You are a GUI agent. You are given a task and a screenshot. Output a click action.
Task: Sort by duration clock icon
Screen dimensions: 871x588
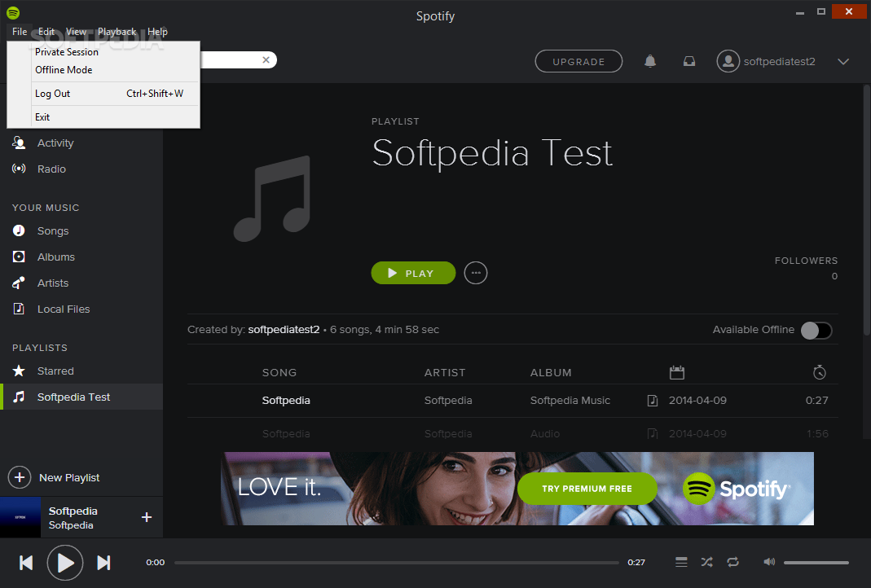(820, 372)
